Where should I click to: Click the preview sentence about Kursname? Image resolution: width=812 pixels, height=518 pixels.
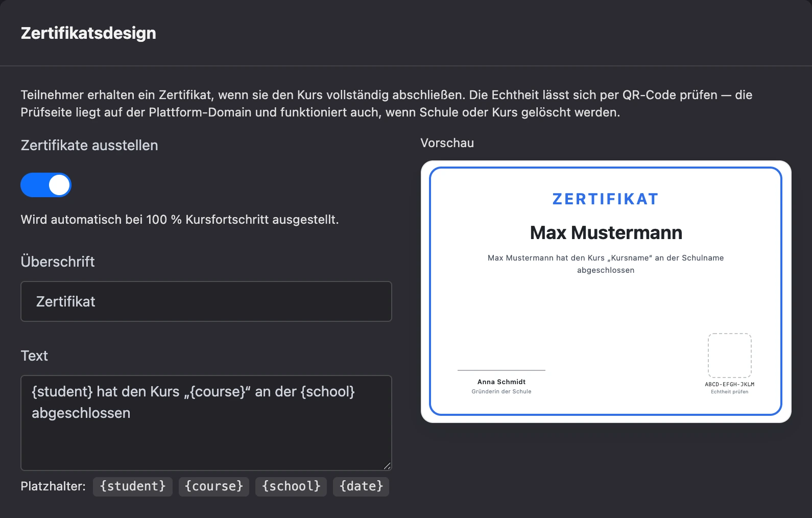(606, 264)
